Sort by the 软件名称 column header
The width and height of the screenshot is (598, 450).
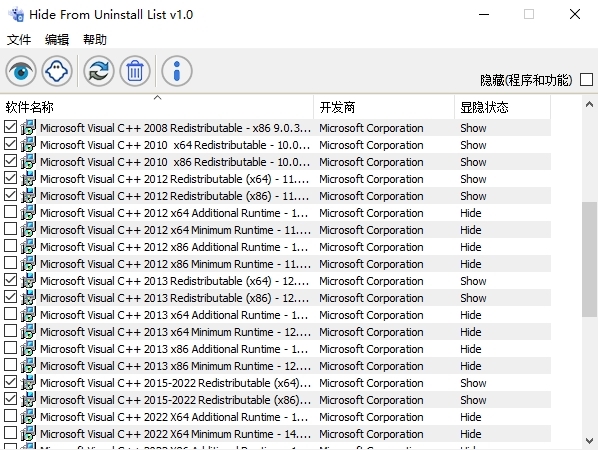[x=157, y=107]
